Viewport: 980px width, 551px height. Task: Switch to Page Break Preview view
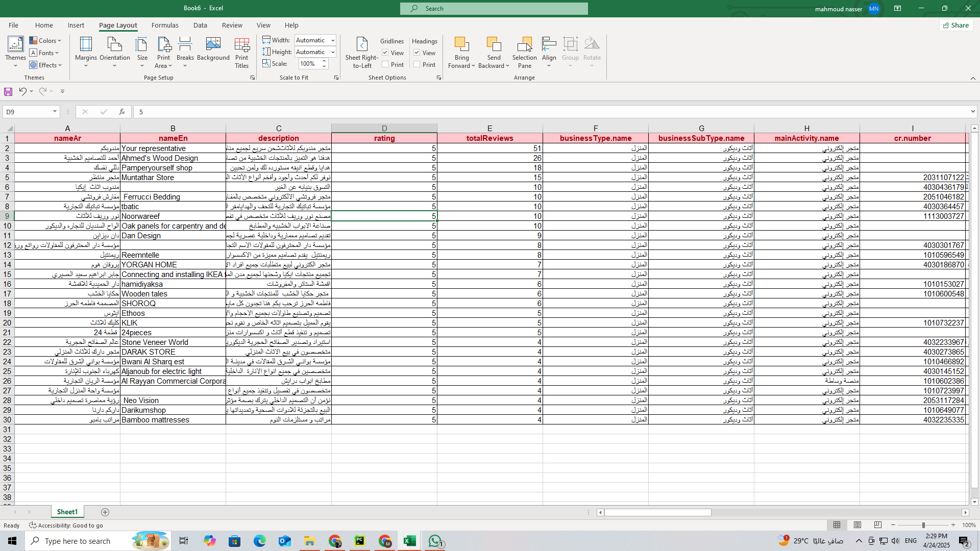coord(877,525)
